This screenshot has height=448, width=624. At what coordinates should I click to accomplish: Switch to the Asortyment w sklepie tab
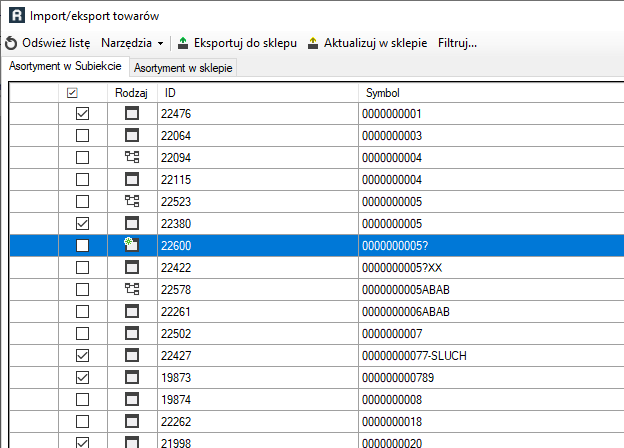tap(183, 68)
